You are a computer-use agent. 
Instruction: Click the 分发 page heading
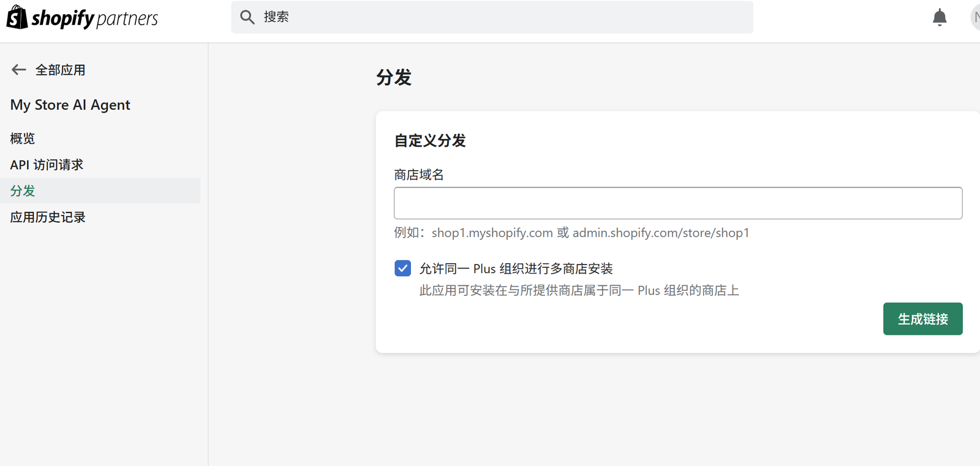394,78
